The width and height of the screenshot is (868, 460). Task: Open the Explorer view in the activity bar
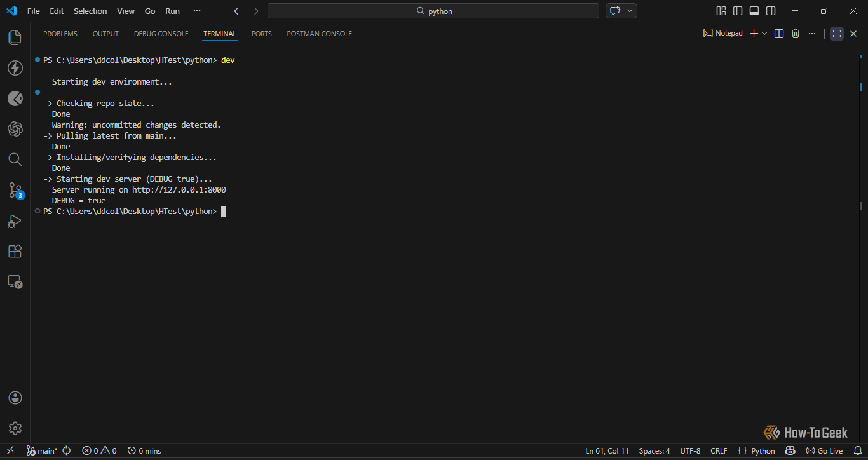[15, 37]
